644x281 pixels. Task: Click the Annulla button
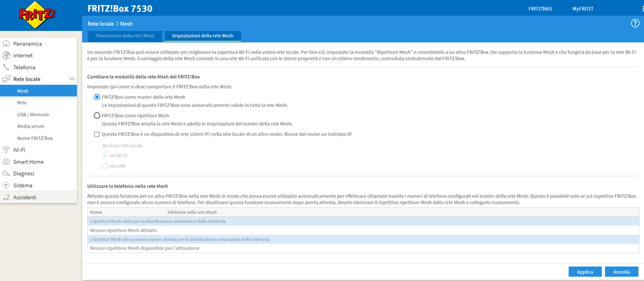(621, 272)
